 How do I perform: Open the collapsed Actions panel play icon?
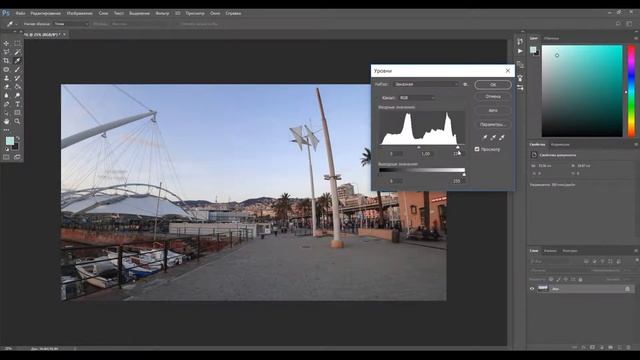[x=520, y=51]
